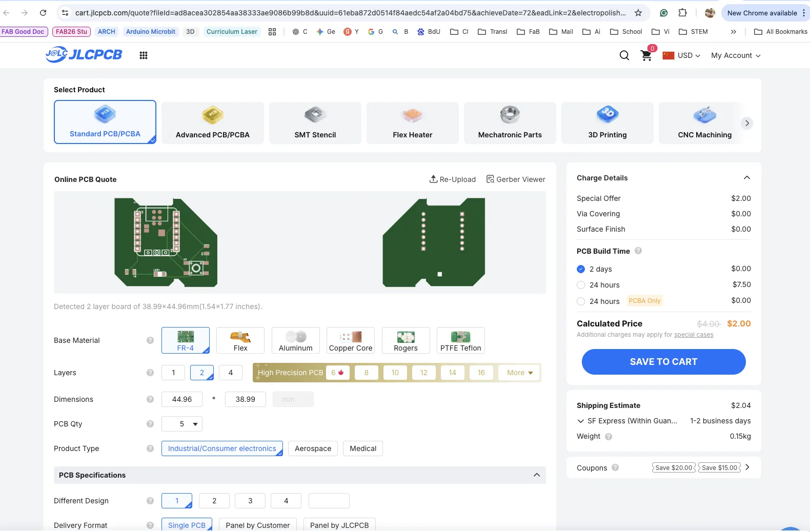Screen dimensions: 810x532
Task: Click the top-side PCB preview image
Action: point(166,242)
